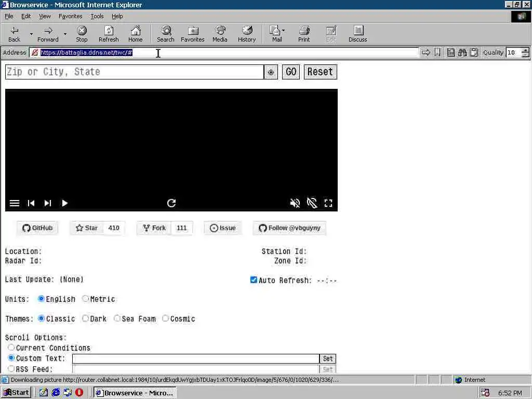Click the Set button for Custom Text
The width and height of the screenshot is (532, 399).
pos(328,358)
